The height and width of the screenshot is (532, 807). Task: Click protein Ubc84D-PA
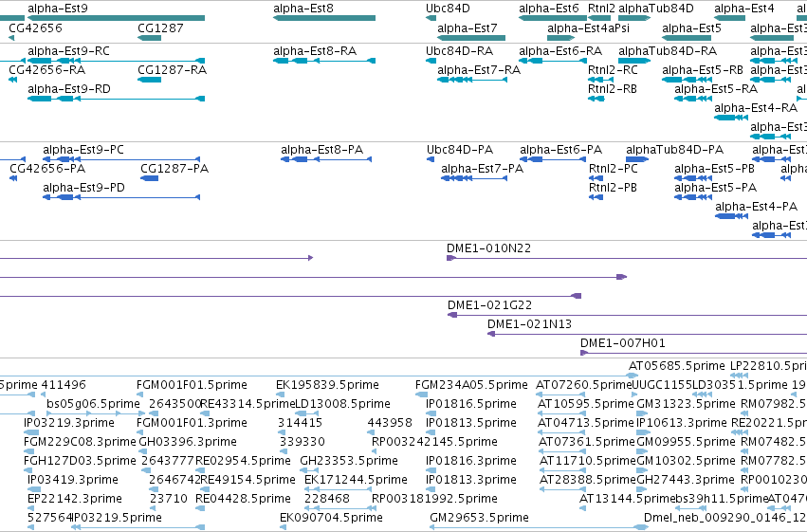(431, 159)
